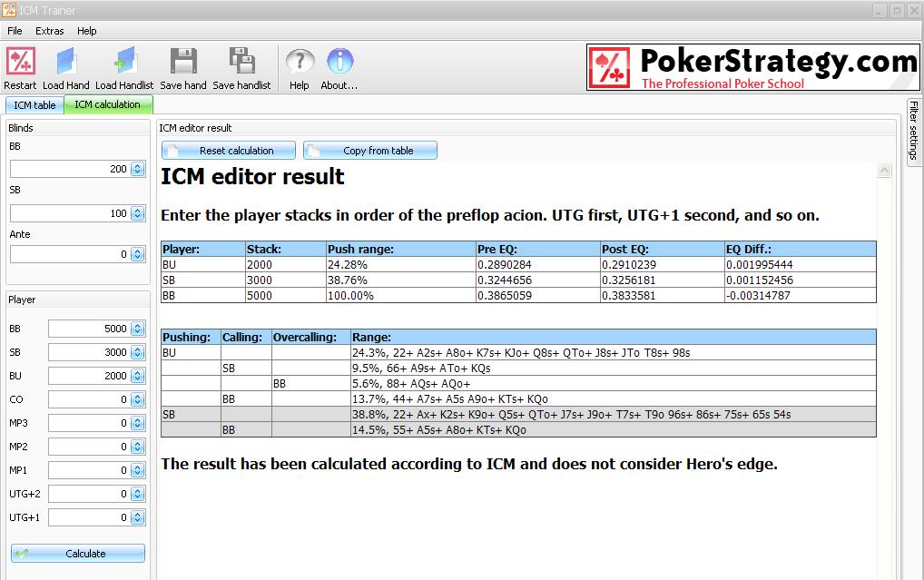
Task: Click the MP3 stack stepper
Action: [x=138, y=423]
